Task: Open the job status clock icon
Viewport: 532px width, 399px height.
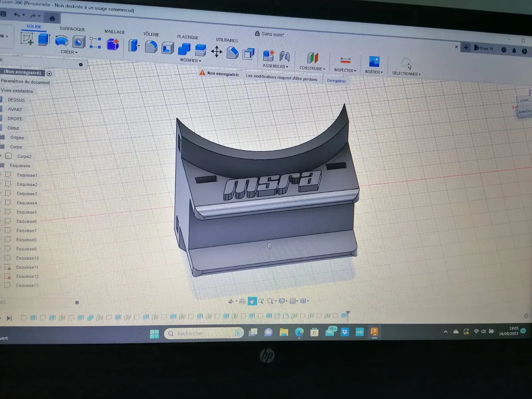Action: coord(504,50)
